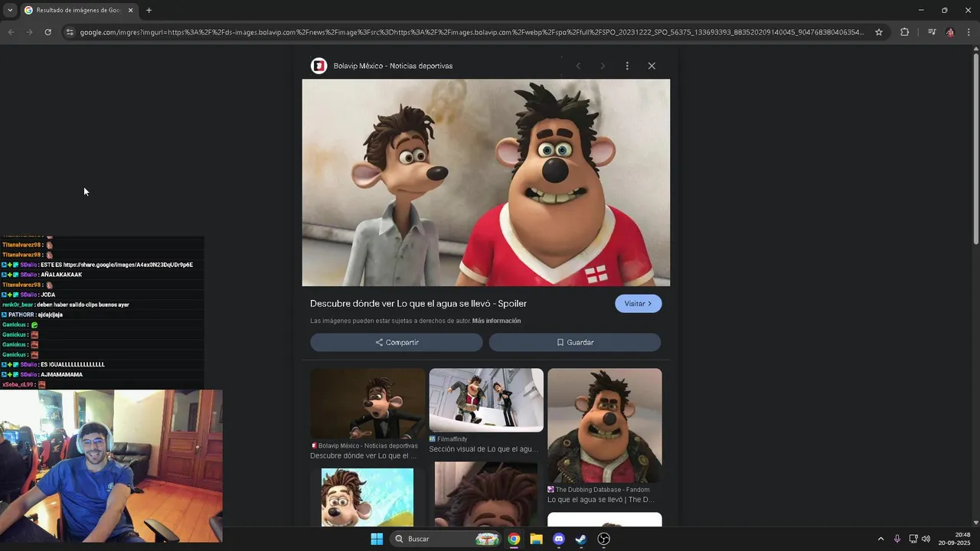
Task: Show the next image in the preview panel
Action: [x=603, y=66]
